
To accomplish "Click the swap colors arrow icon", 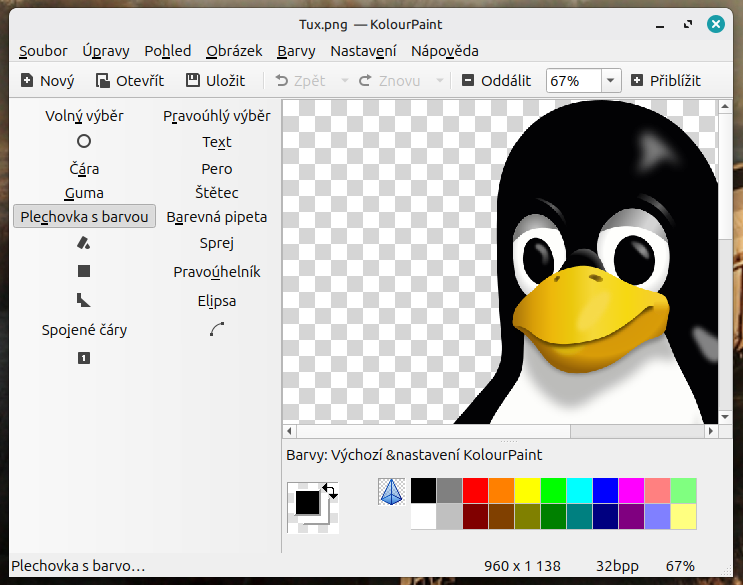I will 330,490.
